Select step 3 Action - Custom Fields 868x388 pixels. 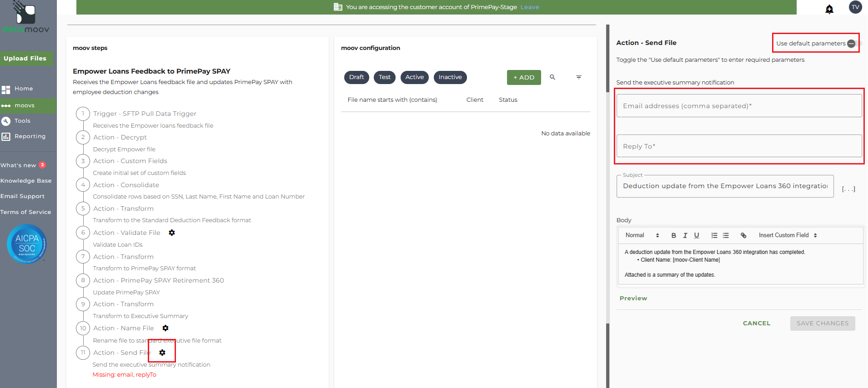point(130,161)
